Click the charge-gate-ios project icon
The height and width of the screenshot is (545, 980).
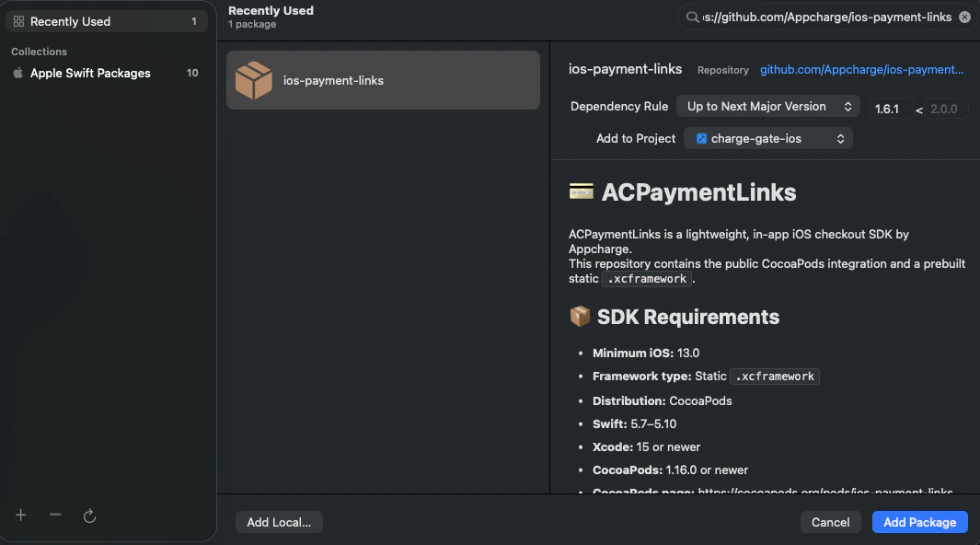point(701,139)
